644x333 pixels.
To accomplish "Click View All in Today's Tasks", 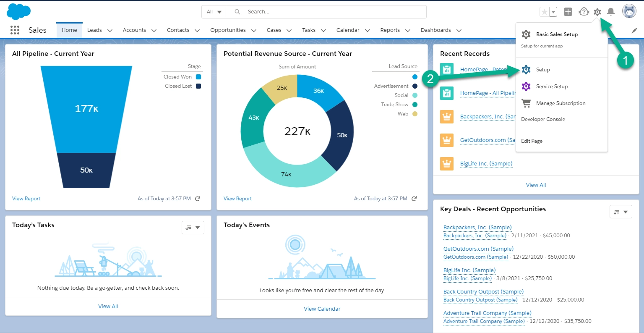I will pyautogui.click(x=108, y=307).
